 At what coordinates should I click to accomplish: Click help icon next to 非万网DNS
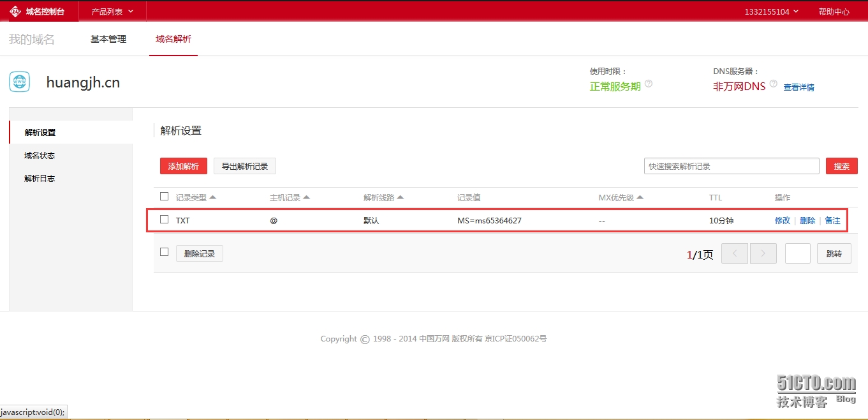[x=774, y=84]
